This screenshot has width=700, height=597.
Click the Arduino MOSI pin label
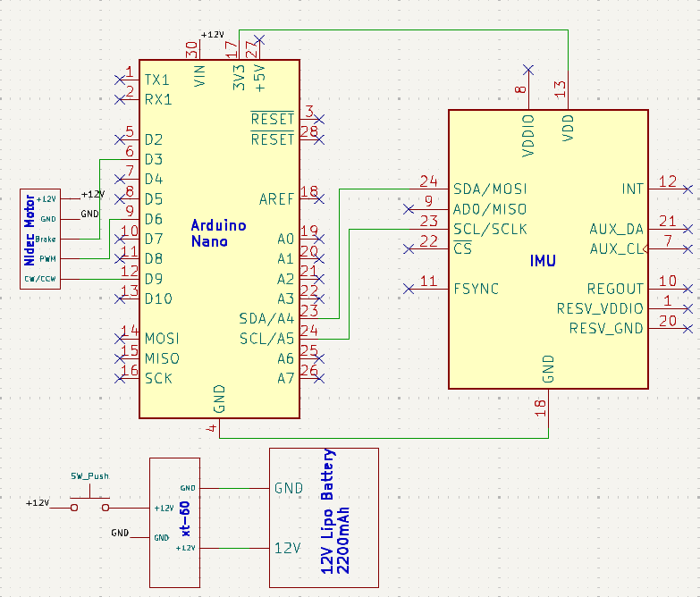(162, 339)
